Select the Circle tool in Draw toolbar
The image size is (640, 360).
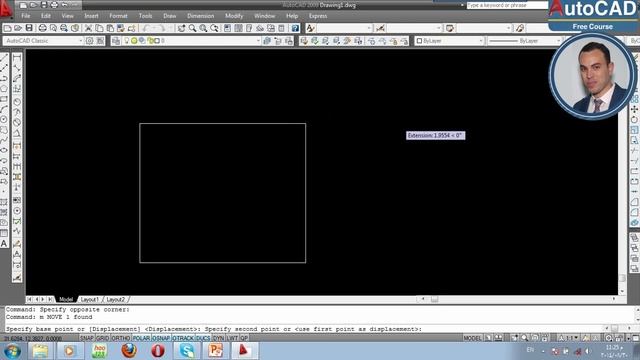tap(4, 120)
